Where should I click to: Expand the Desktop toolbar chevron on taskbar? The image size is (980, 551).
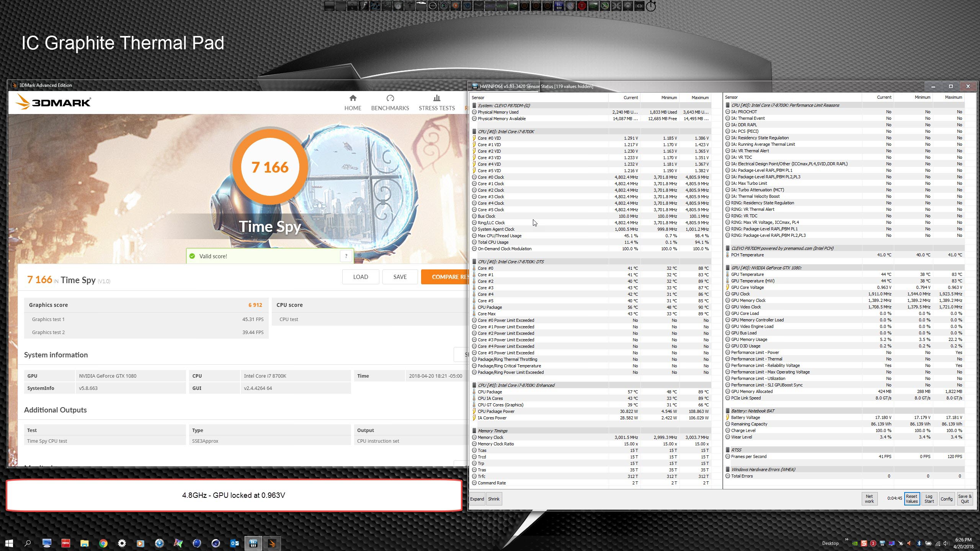pyautogui.click(x=846, y=540)
